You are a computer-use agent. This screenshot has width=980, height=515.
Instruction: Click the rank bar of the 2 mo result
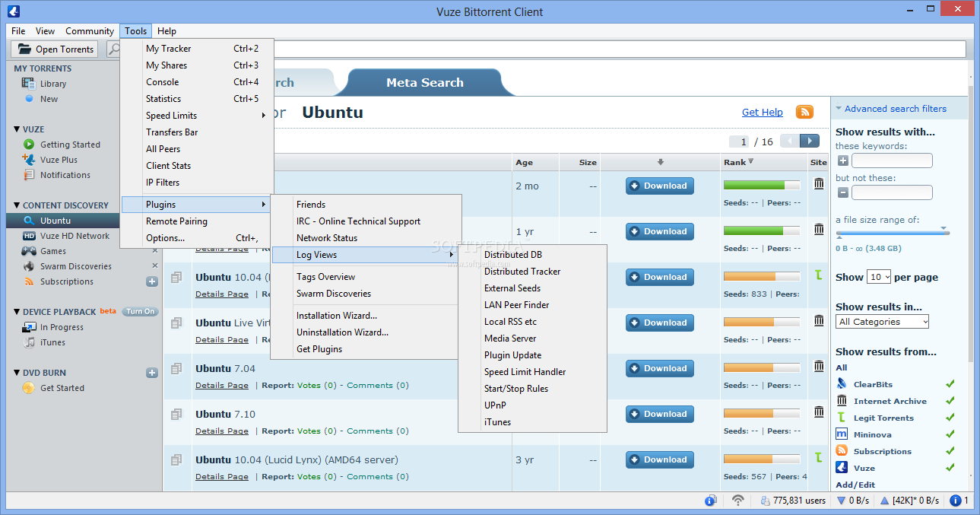click(762, 185)
